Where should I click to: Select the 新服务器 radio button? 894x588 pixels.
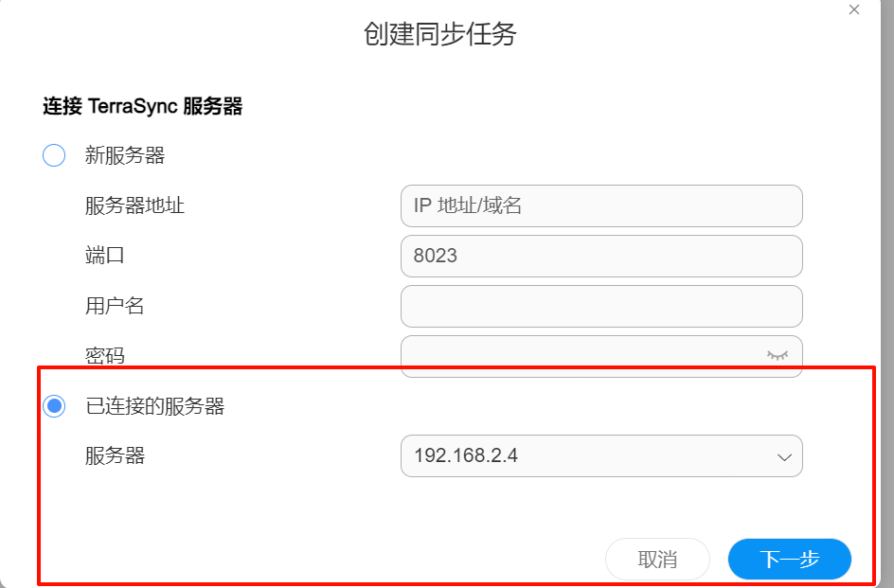click(x=54, y=155)
